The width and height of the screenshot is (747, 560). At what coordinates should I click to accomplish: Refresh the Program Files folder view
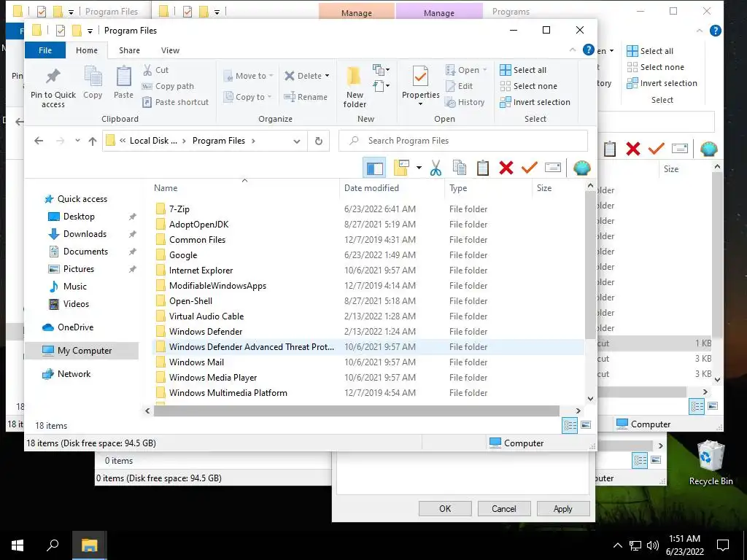[318, 141]
